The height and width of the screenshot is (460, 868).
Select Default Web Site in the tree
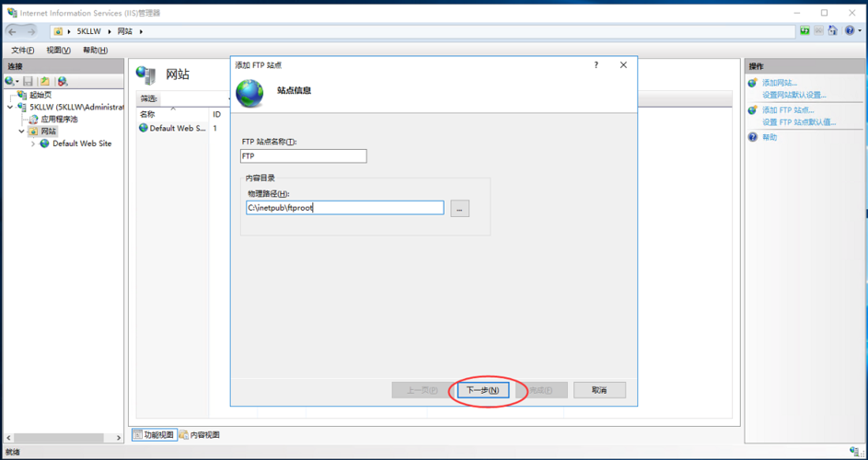click(82, 144)
